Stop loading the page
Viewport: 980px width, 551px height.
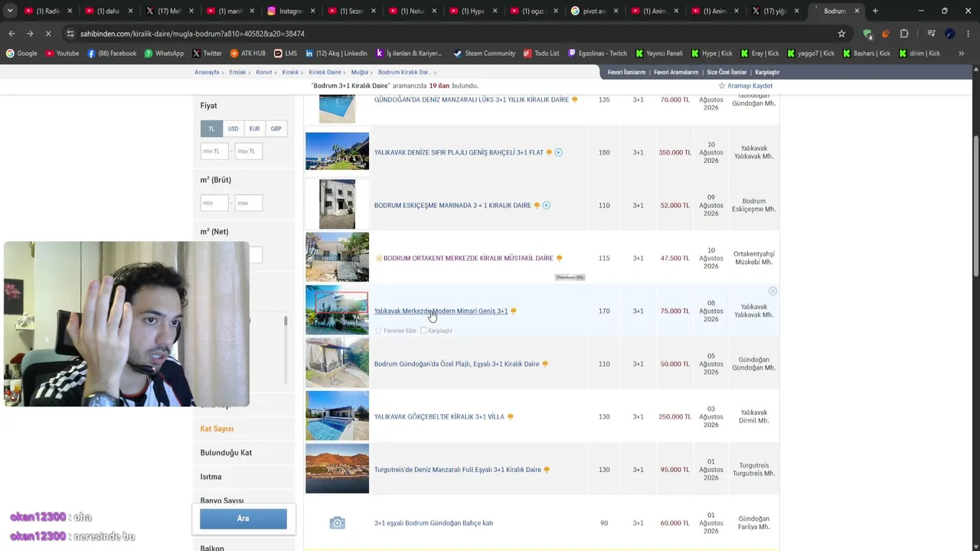[x=48, y=34]
